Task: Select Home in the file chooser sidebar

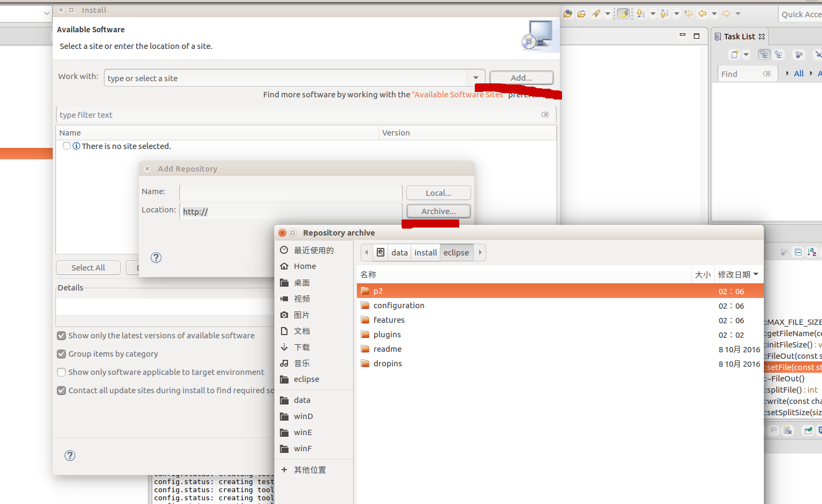Action: 305,266
